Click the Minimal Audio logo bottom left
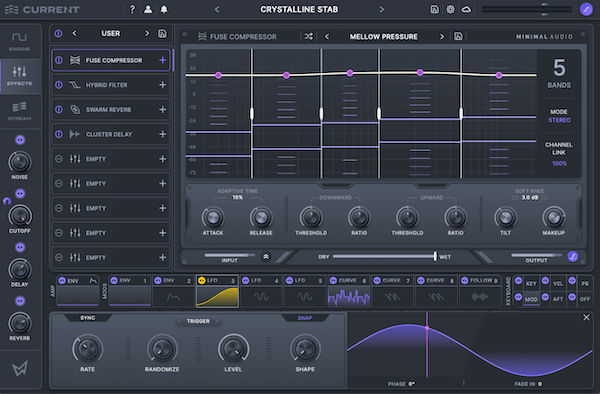Screen dimensions: 600x394 (20, 369)
